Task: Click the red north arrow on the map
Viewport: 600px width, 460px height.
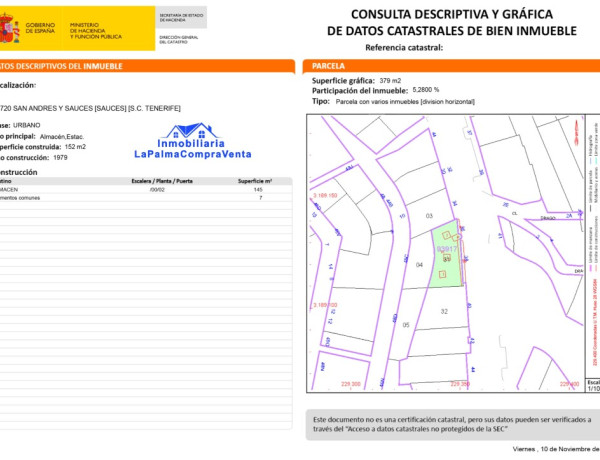Action: pyautogui.click(x=577, y=133)
